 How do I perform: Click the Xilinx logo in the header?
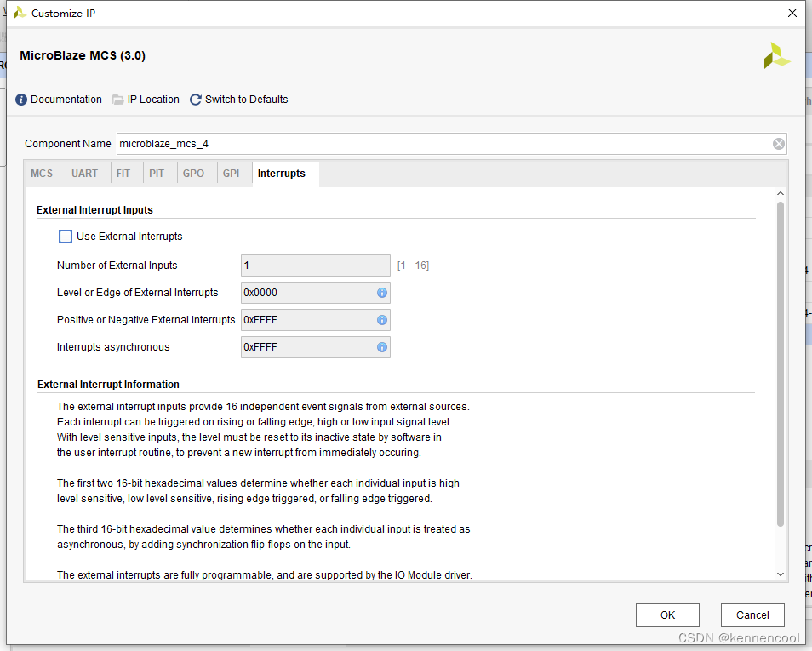(777, 55)
